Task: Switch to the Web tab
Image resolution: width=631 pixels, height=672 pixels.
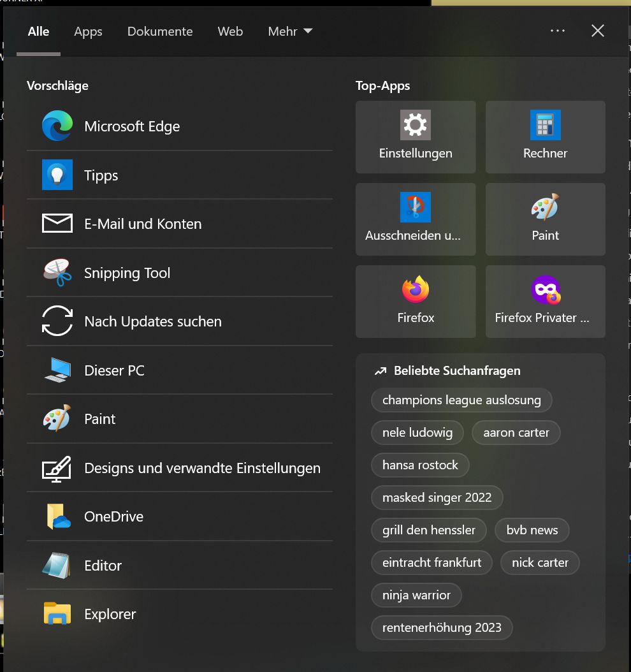Action: (230, 32)
